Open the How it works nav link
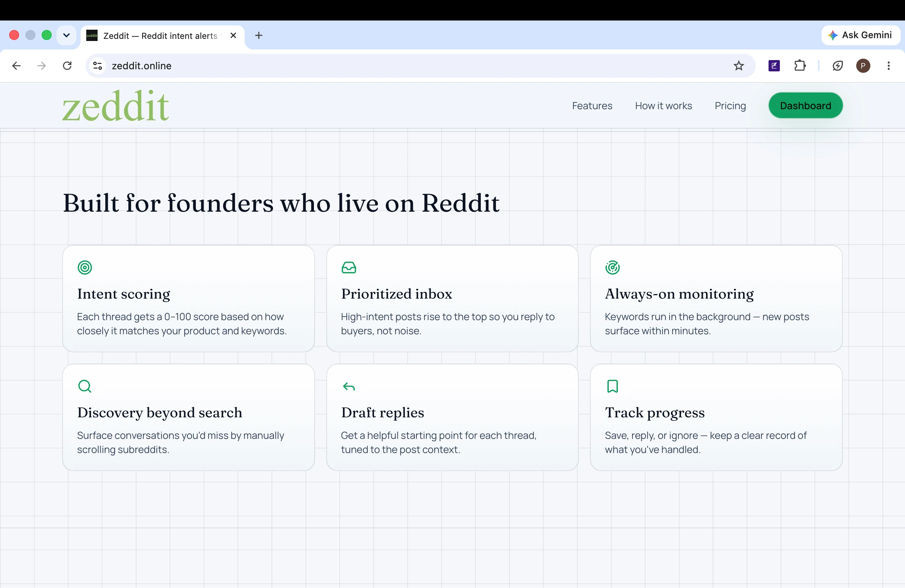Screen dimensions: 905x588 [663, 106]
